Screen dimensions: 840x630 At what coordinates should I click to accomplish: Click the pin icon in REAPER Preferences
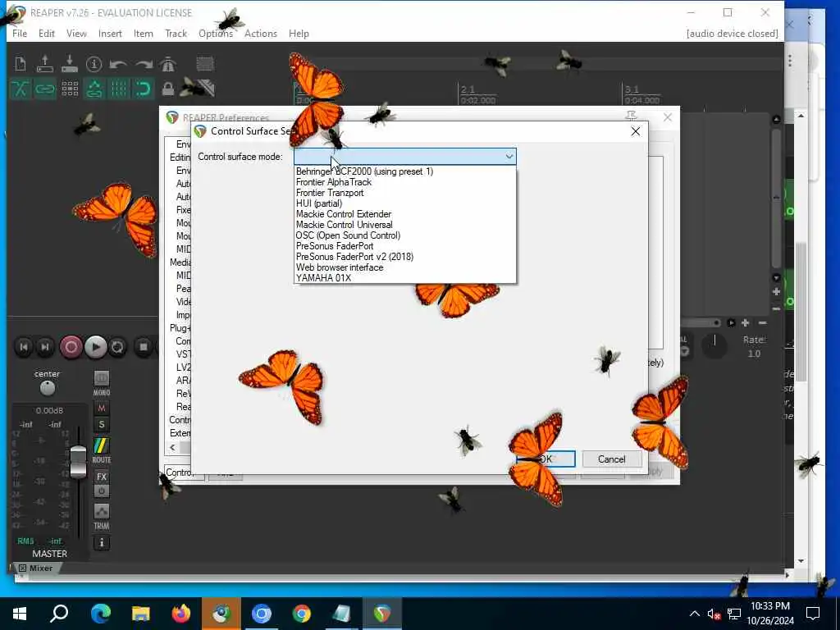(631, 116)
